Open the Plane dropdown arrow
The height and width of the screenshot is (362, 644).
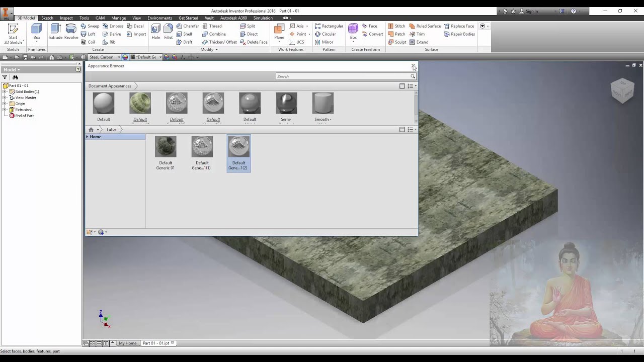pos(279,42)
